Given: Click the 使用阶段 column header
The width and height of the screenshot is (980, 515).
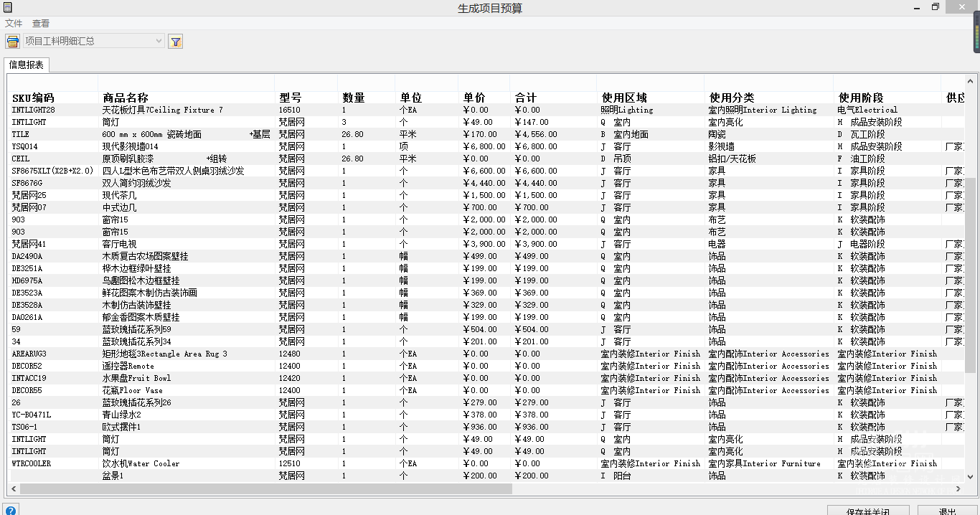Looking at the screenshot, I should coord(861,98).
